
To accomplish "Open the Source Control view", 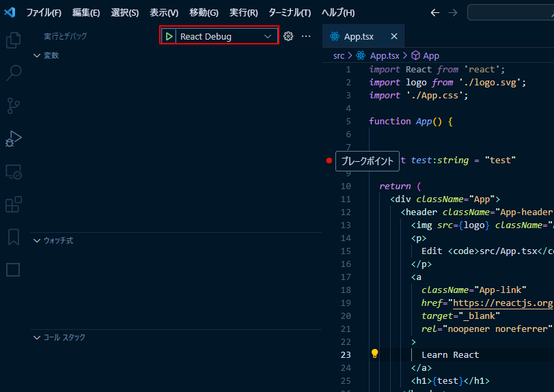I will coord(14,106).
